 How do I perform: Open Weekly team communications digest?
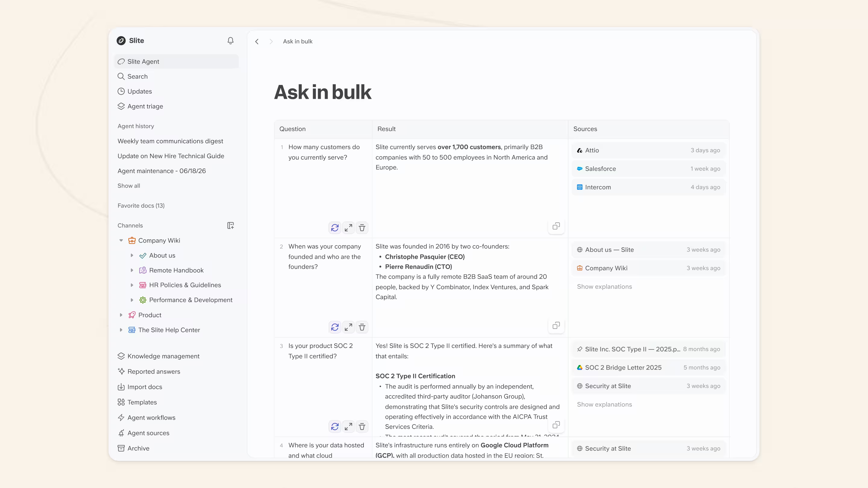(170, 141)
